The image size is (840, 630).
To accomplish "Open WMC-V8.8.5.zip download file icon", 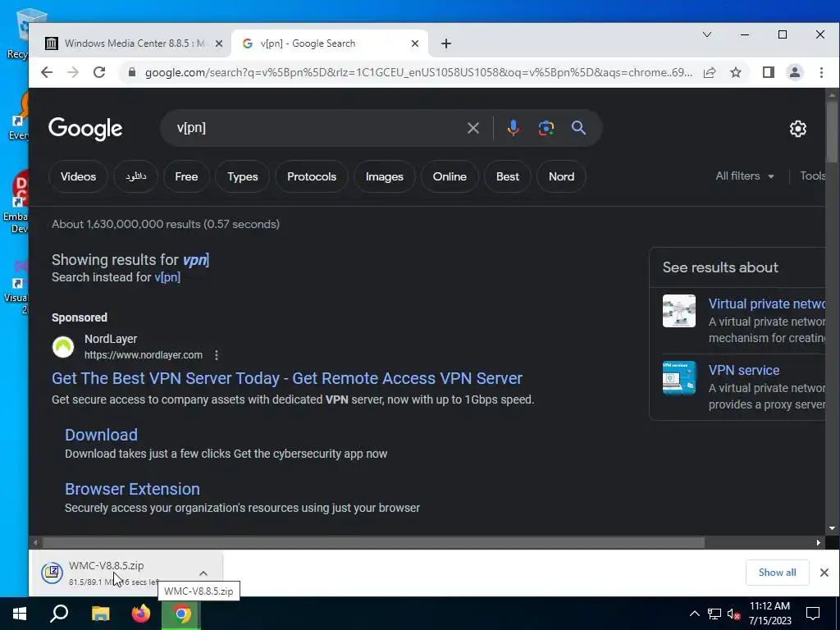I will pos(52,573).
